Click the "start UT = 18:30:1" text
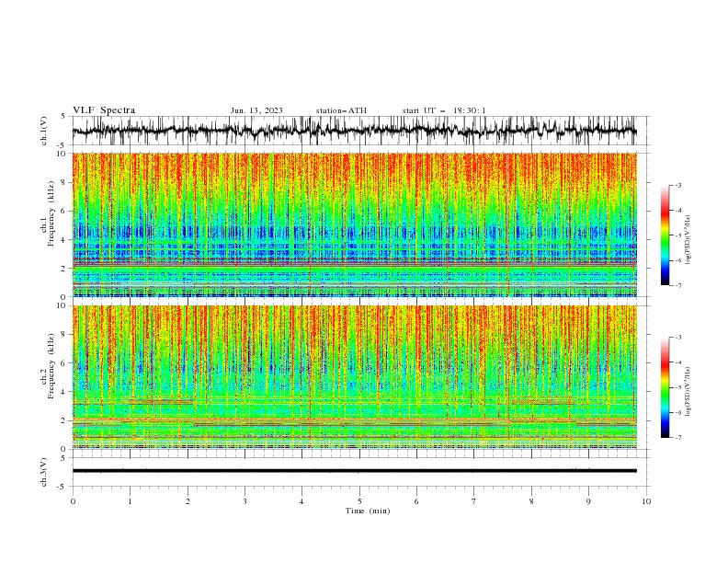This screenshot has width=728, height=563. point(444,110)
